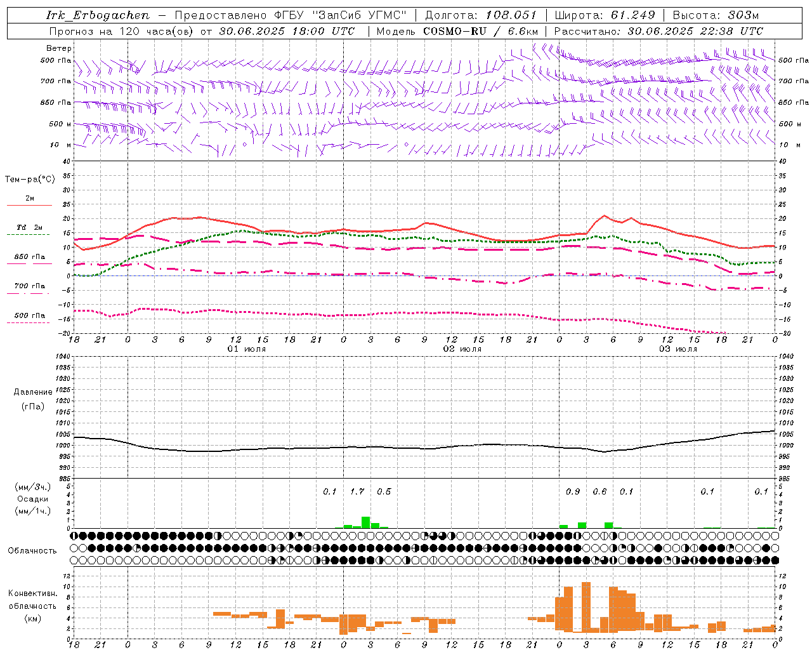The height and width of the screenshot is (650, 812).
Task: Select the 'Модель COSMO-RU / 6.6км' text
Action: 457,31
